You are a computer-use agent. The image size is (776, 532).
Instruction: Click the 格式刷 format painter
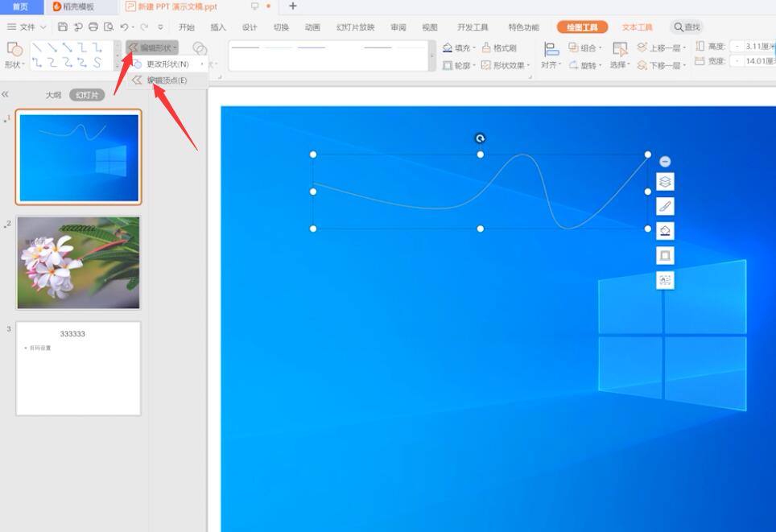pyautogui.click(x=499, y=47)
